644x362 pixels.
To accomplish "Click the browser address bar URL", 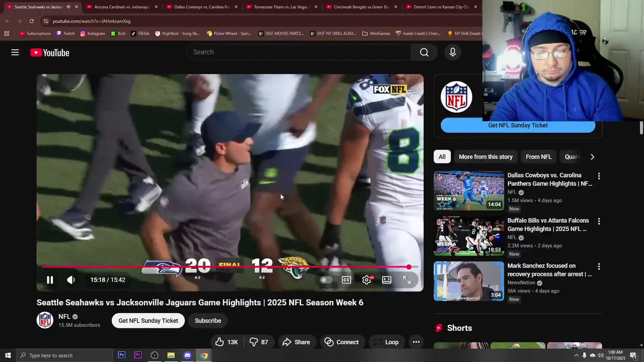I will coord(91,21).
